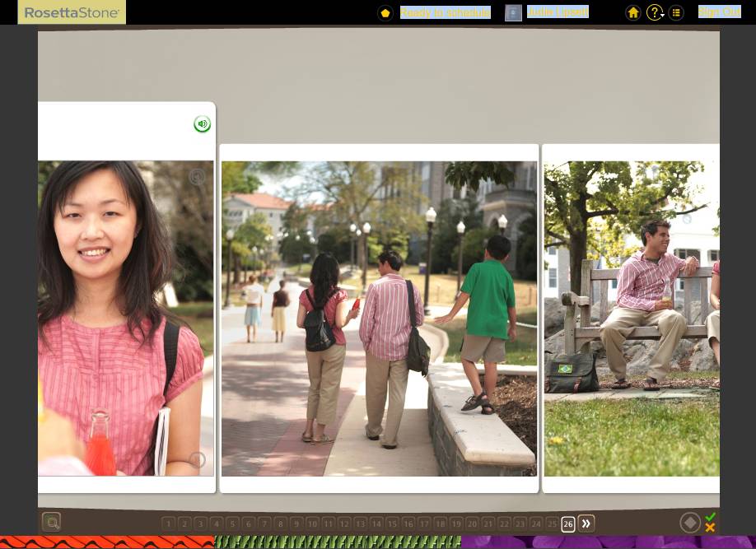Skip forward with the double-arrow button
The width and height of the screenshot is (756, 549).
(x=586, y=523)
